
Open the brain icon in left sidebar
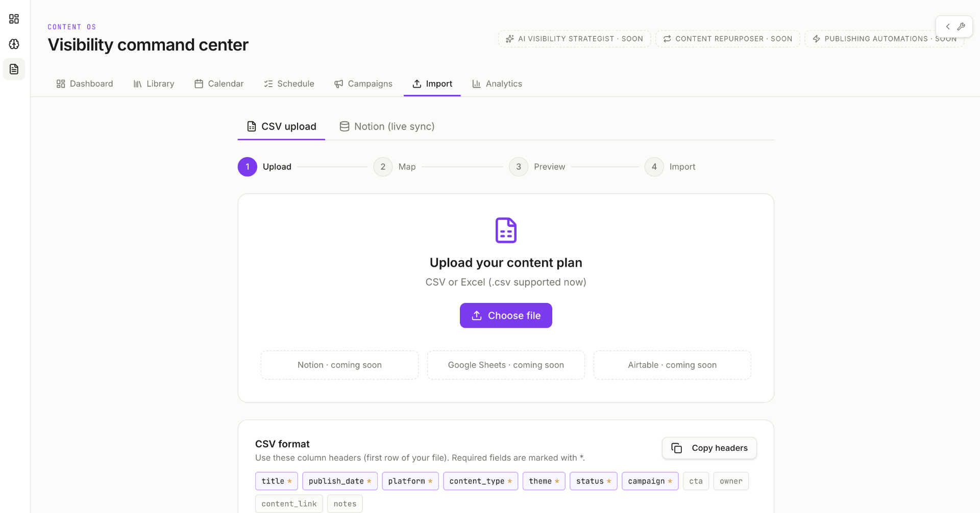[x=14, y=44]
